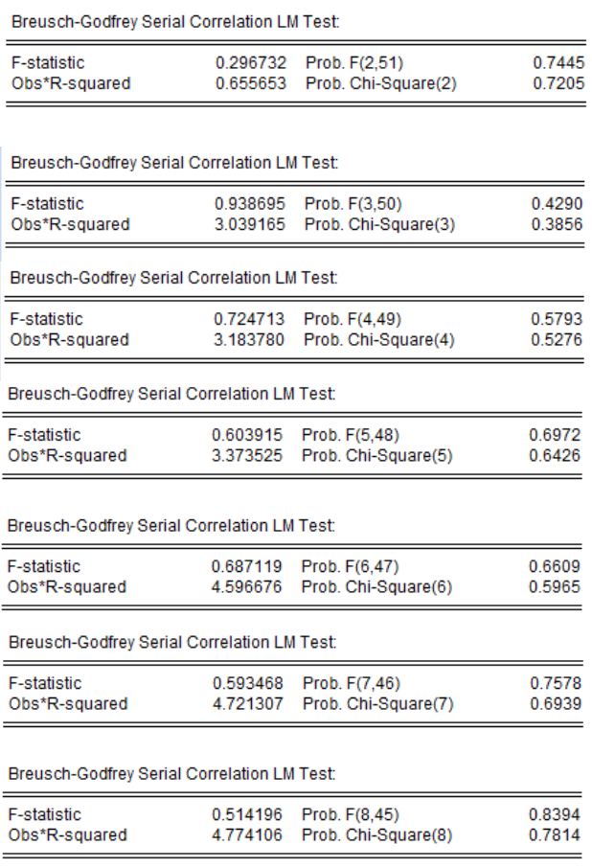Select Obs*R-squared value 3.183780

click(249, 340)
